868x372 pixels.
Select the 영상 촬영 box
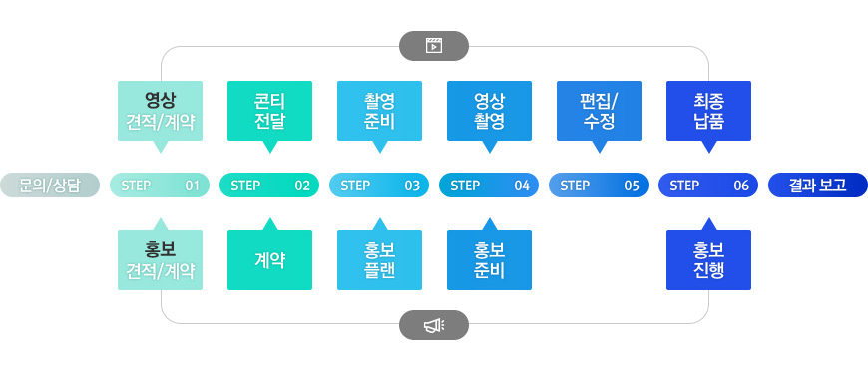[x=489, y=111]
